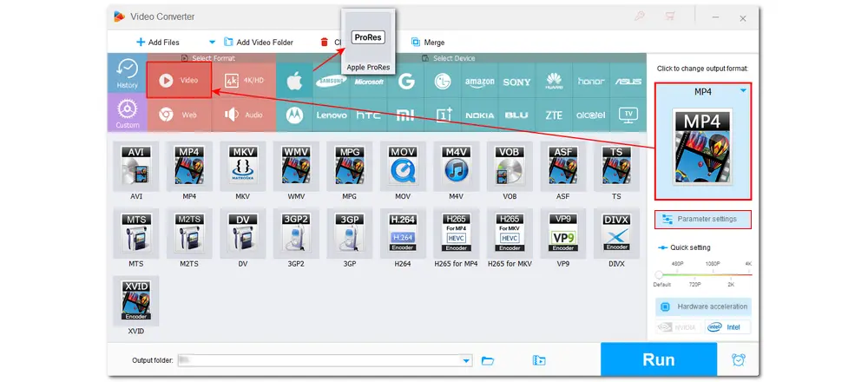
Task: Open the output folder path dropdown
Action: pos(466,361)
